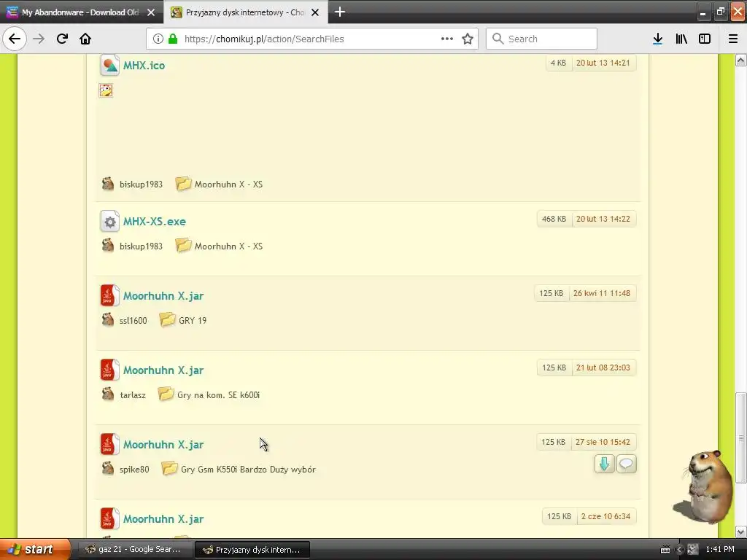Screen dimensions: 747x560
Task: Click the gear icon beside MHX-XS.exe
Action: (109, 222)
